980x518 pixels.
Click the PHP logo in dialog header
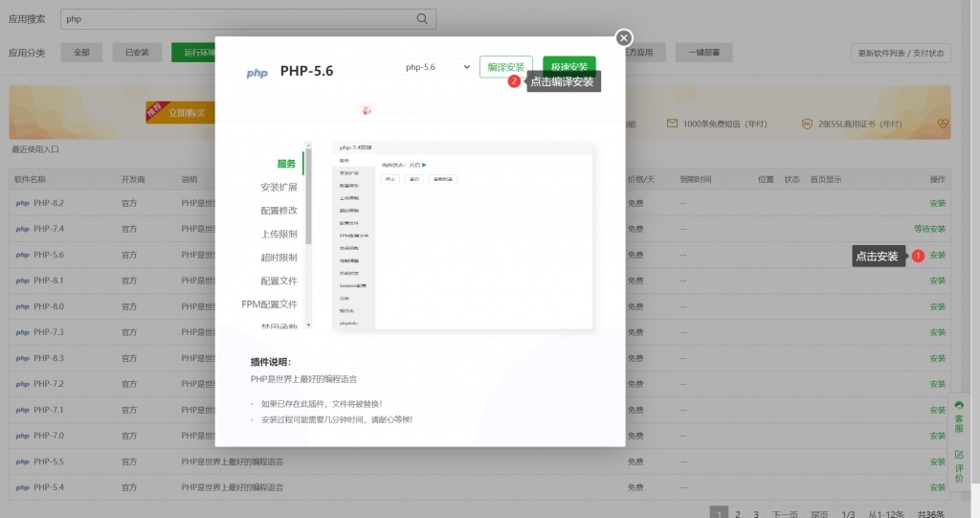[x=256, y=72]
